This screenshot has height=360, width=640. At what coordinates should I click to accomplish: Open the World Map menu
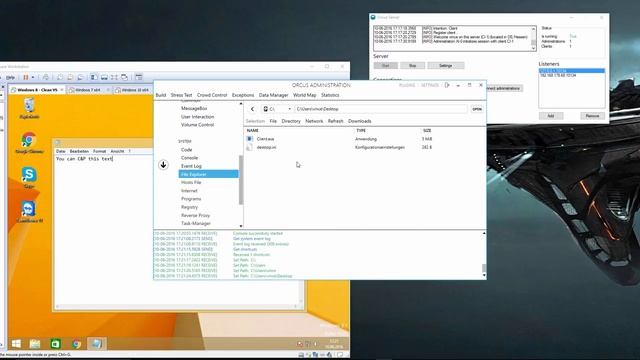[304, 95]
